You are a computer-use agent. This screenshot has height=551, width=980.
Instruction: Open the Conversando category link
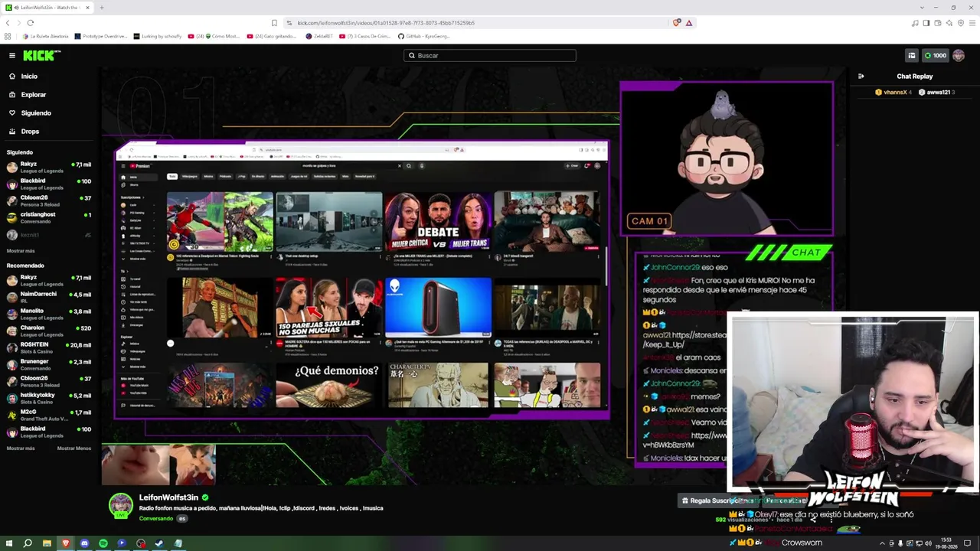click(x=156, y=519)
